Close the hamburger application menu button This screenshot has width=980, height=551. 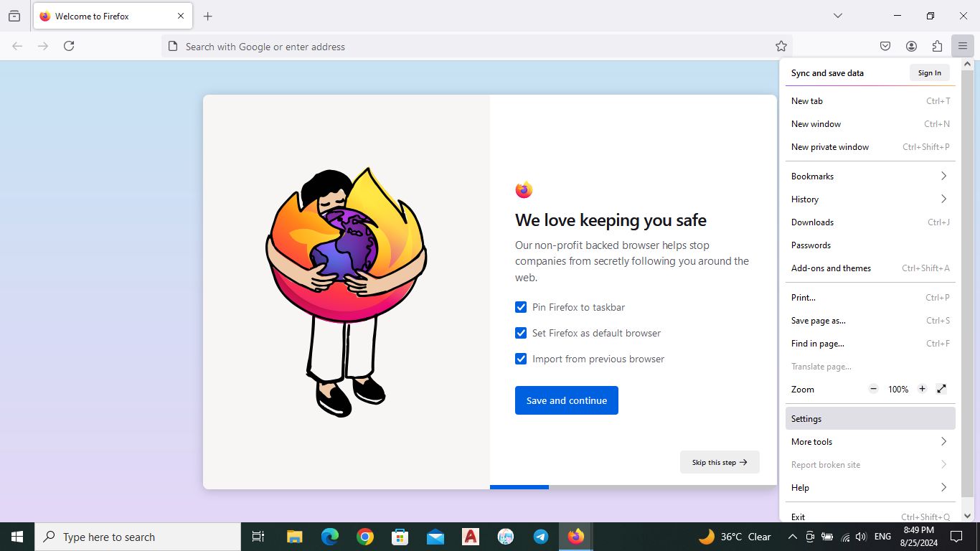click(963, 46)
